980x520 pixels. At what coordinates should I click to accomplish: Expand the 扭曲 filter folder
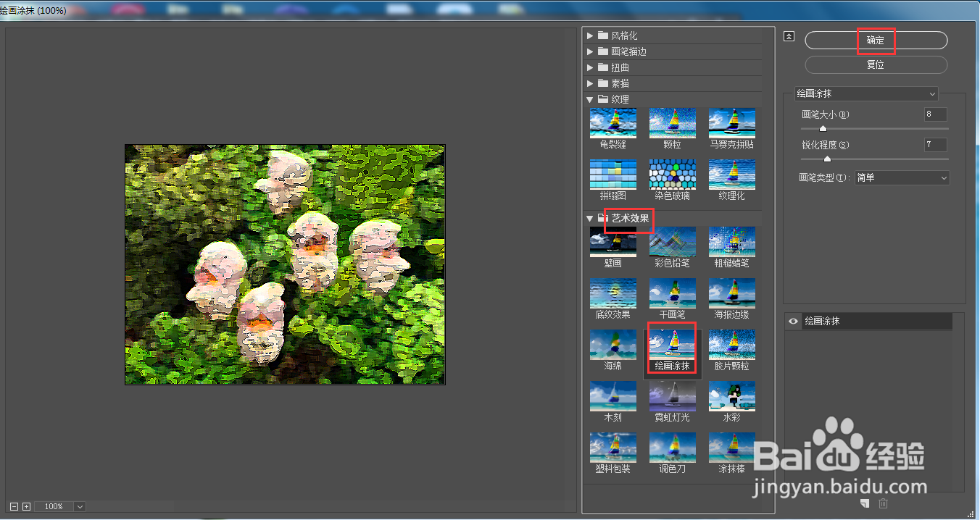(x=591, y=67)
